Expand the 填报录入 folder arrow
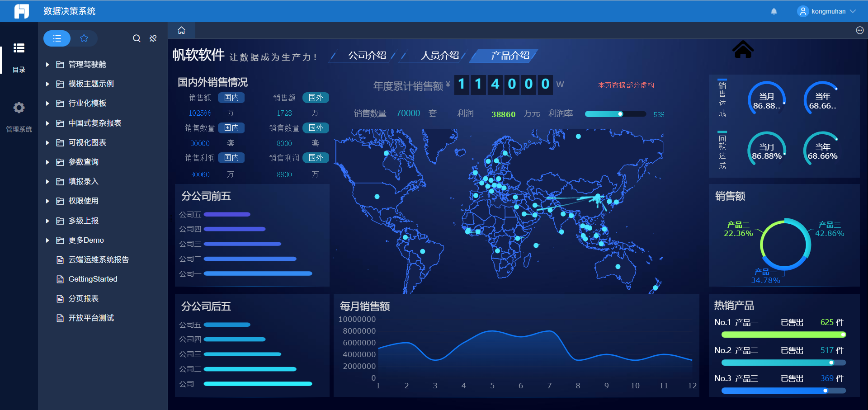Image resolution: width=868 pixels, height=410 pixels. click(x=47, y=182)
